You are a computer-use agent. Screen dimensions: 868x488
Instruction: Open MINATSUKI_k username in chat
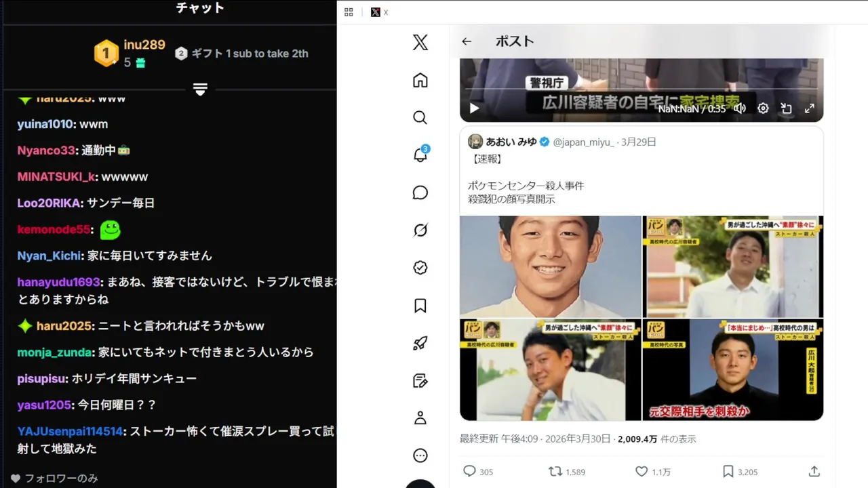click(56, 177)
